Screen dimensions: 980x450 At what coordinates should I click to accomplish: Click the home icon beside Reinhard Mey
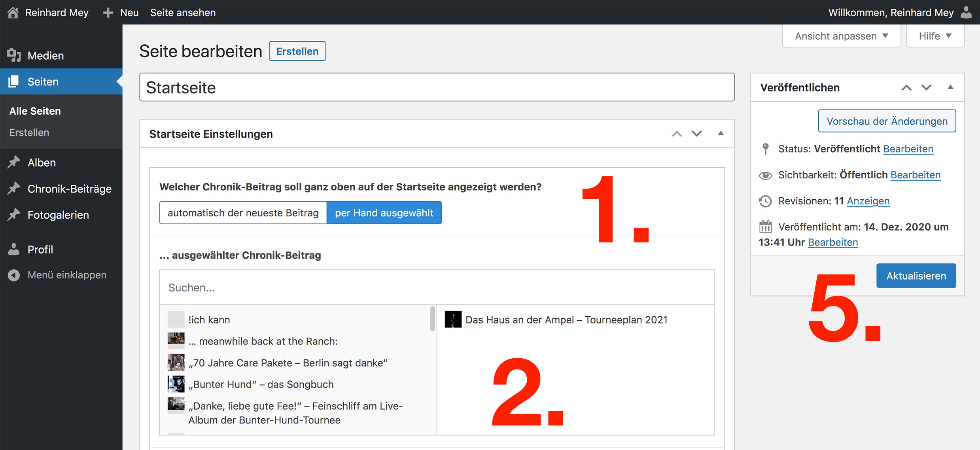(13, 13)
